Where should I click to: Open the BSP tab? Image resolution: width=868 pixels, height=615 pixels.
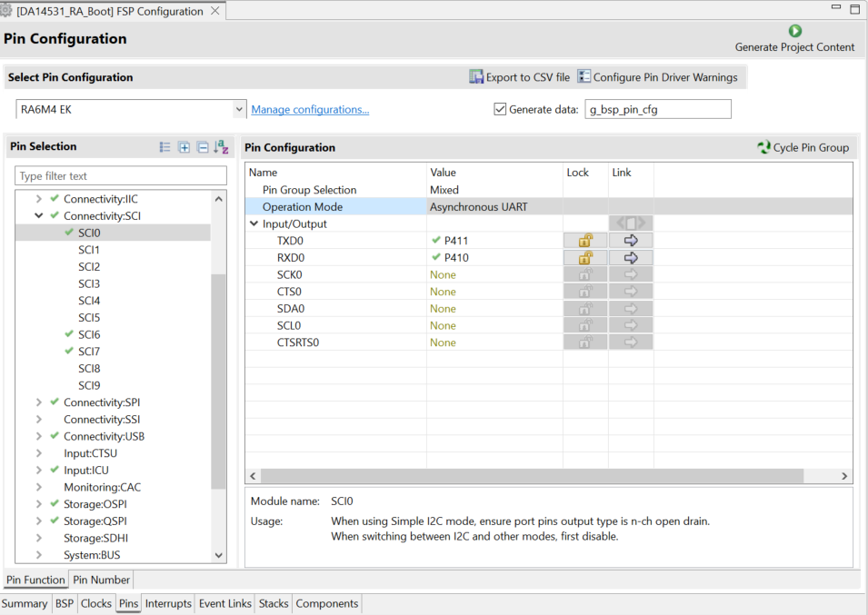[65, 603]
